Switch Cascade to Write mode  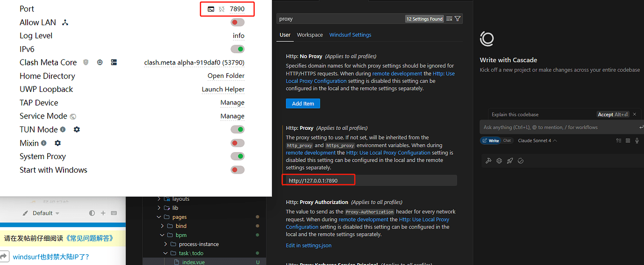tap(490, 140)
